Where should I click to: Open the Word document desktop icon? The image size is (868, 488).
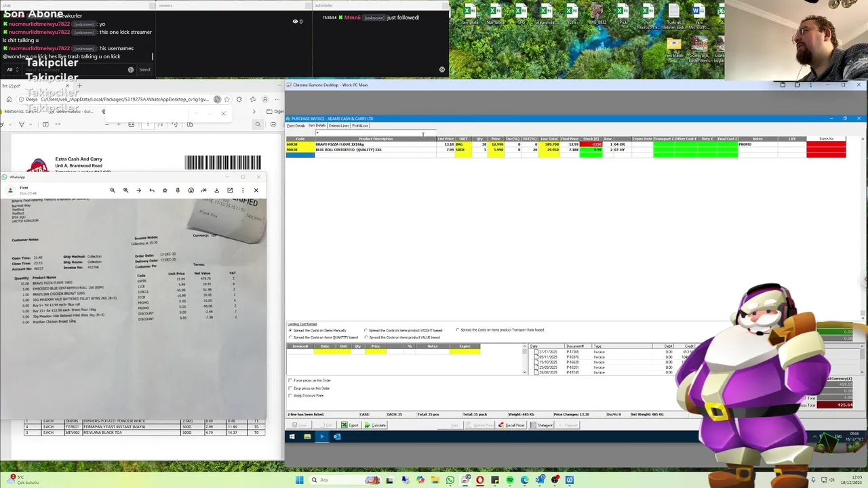coord(698,17)
